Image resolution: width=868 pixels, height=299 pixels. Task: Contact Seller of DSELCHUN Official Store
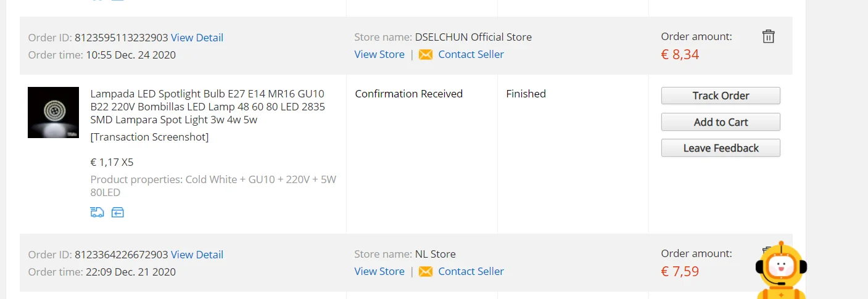click(471, 54)
